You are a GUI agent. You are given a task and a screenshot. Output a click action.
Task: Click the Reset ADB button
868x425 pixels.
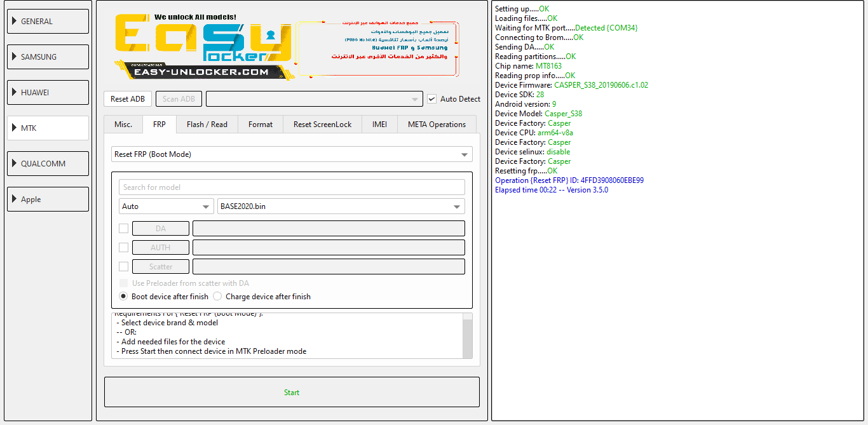click(x=128, y=99)
